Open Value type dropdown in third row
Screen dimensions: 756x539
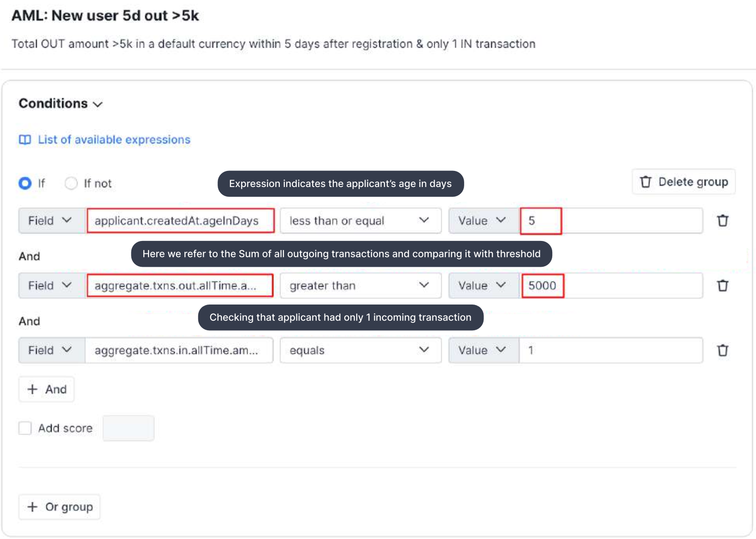click(484, 351)
